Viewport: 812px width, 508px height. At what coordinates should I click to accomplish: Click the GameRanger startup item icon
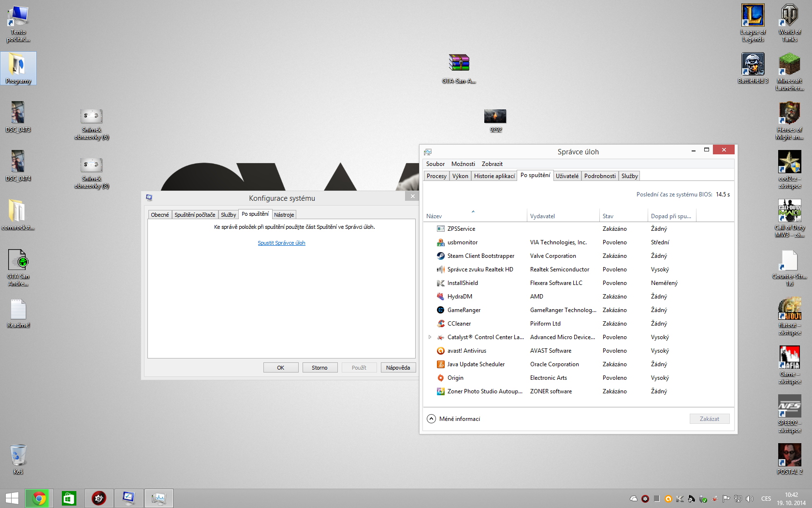440,310
